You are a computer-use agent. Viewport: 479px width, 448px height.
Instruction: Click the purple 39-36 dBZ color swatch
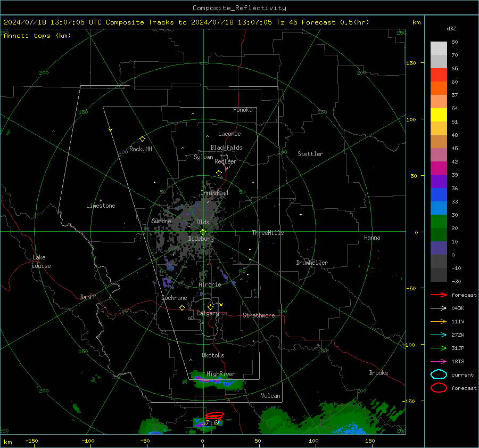point(439,182)
